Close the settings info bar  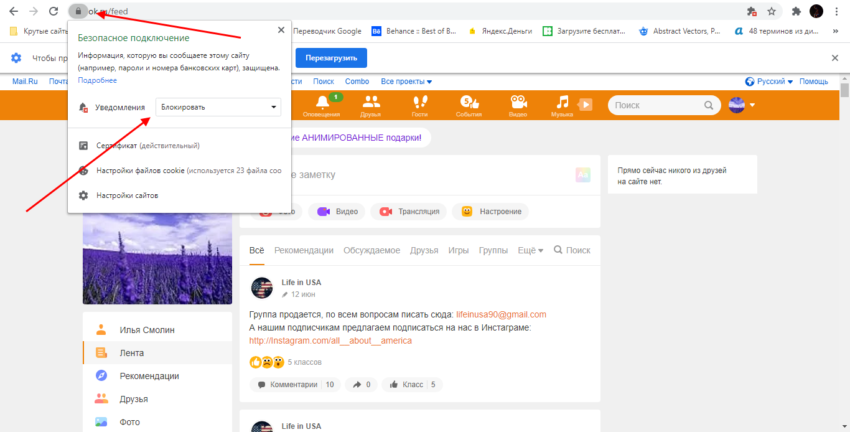835,58
